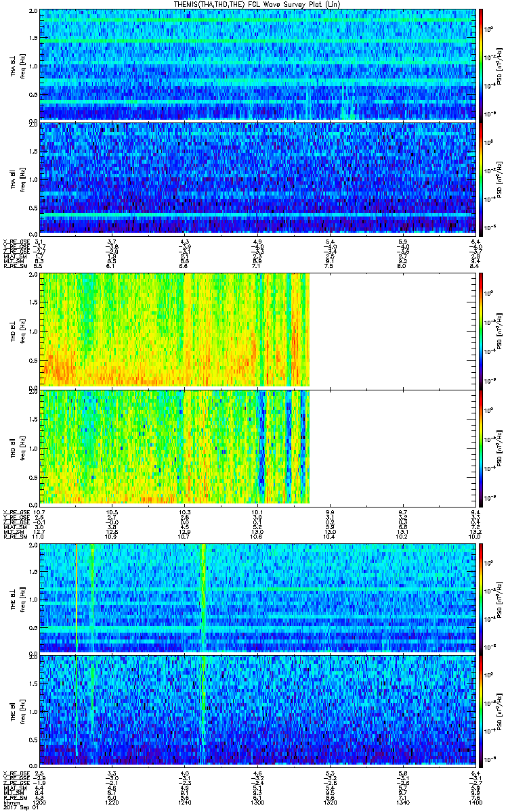508x812 pixels.
Task: Click the R_RE_SM row label under THA panels
Action: pos(14,267)
